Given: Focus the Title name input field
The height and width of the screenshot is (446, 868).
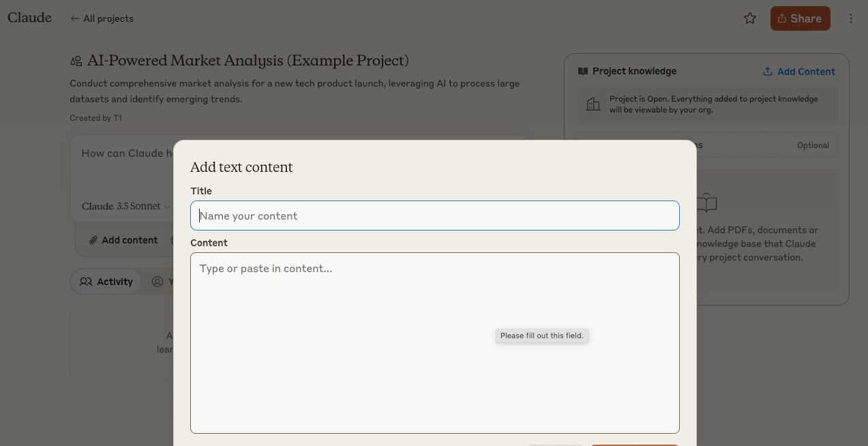Looking at the screenshot, I should tap(434, 215).
